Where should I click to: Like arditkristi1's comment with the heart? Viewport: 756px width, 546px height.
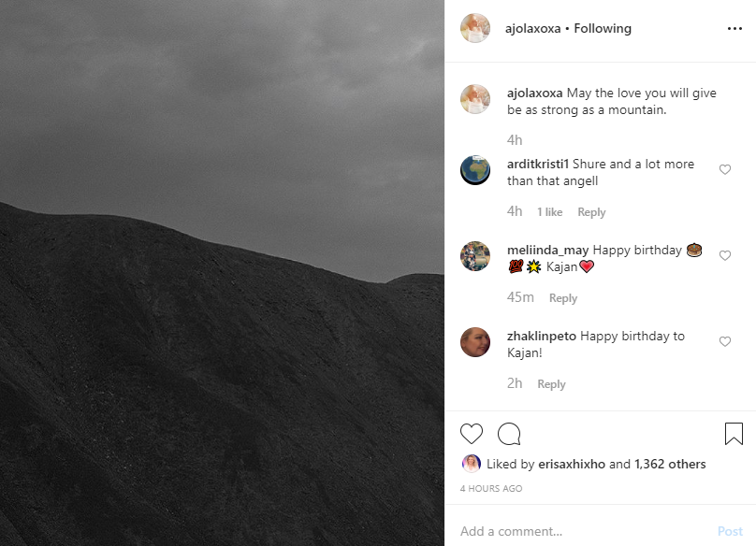pyautogui.click(x=725, y=169)
